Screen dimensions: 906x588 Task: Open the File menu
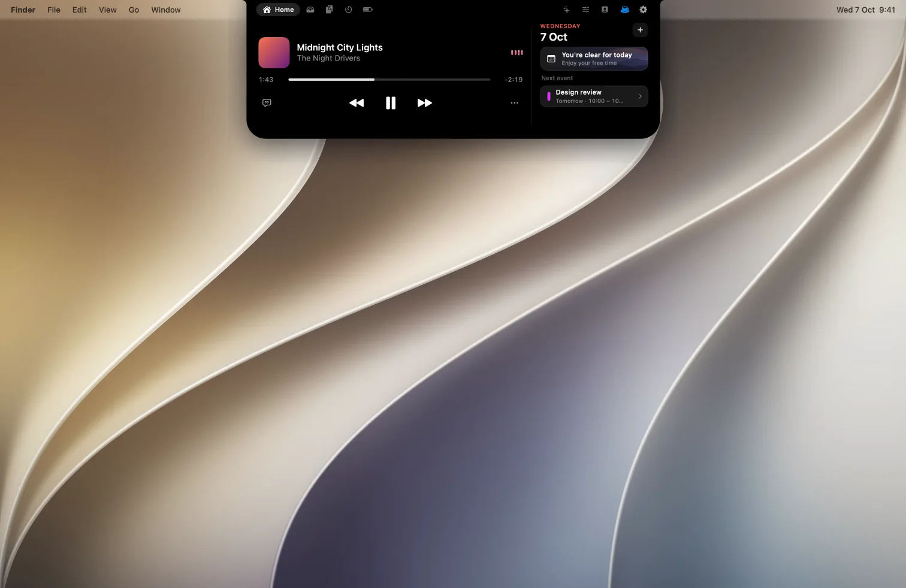coord(54,10)
